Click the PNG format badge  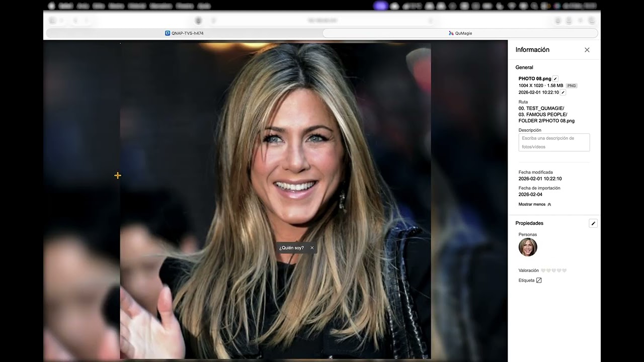pyautogui.click(x=572, y=86)
